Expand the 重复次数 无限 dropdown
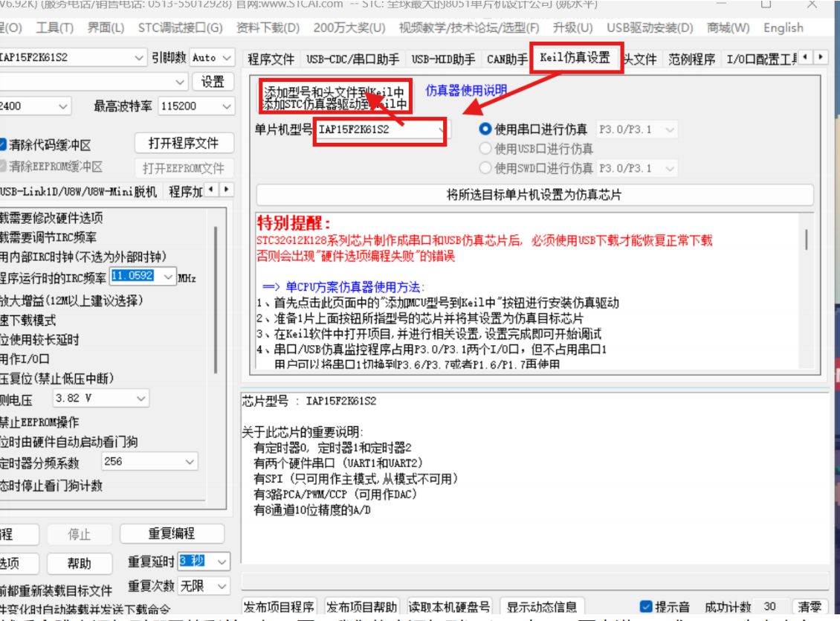This screenshot has width=840, height=621. pos(222,587)
